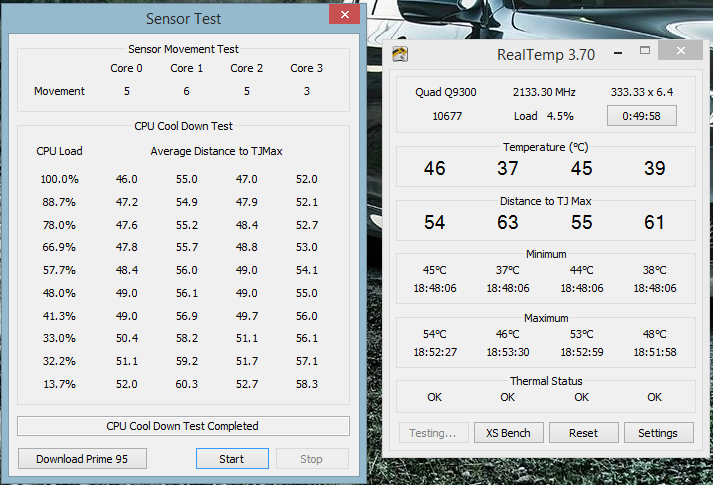
Task: Open XS Bench in RealTemp
Action: coord(508,433)
